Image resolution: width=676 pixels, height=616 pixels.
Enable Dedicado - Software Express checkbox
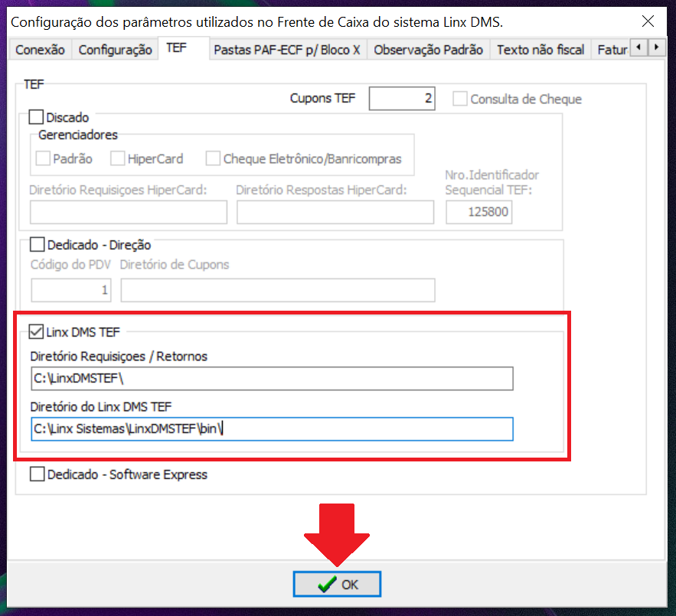coord(37,474)
